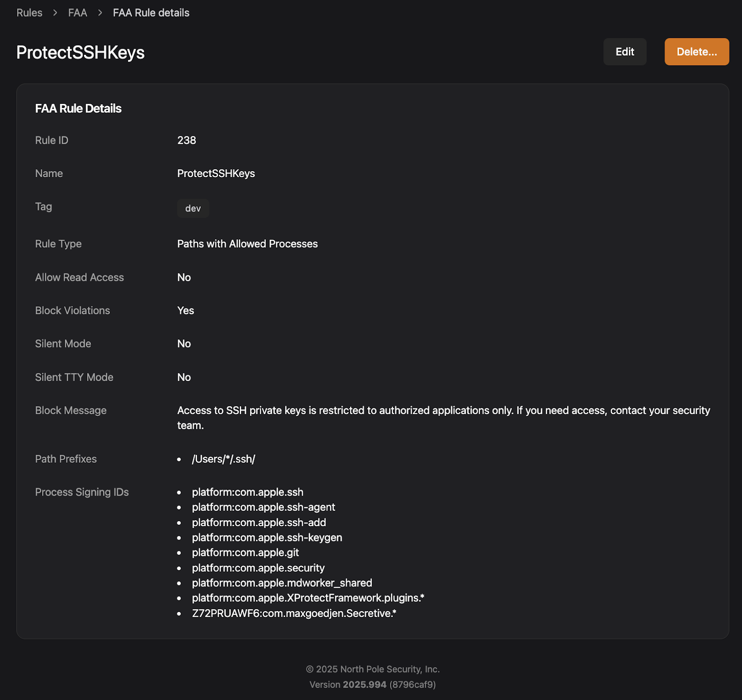Click the chevron separator after Rules
Image resolution: width=742 pixels, height=700 pixels.
tap(55, 13)
